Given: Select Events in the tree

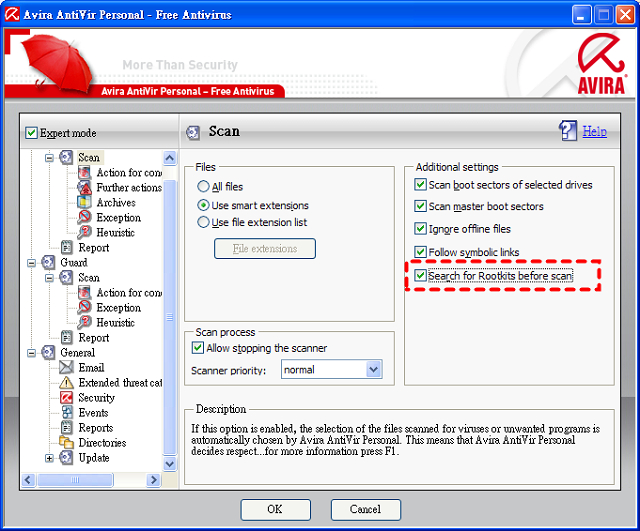Looking at the screenshot, I should pos(93,413).
